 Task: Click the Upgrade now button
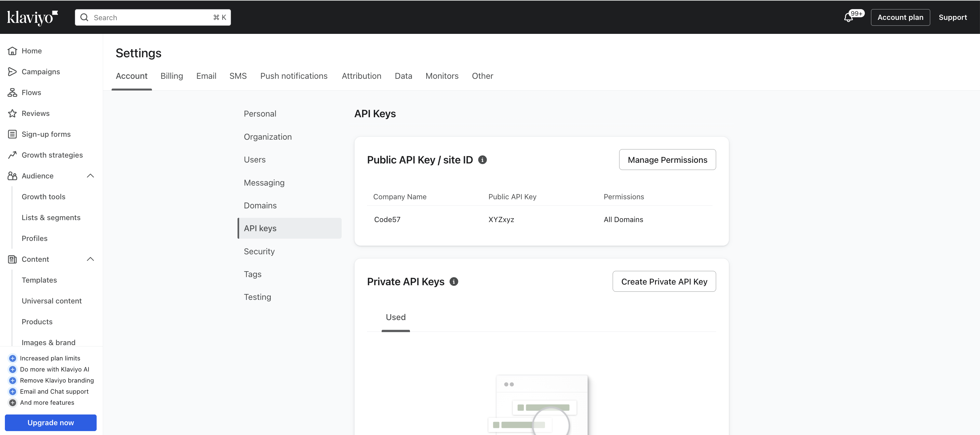pyautogui.click(x=51, y=422)
